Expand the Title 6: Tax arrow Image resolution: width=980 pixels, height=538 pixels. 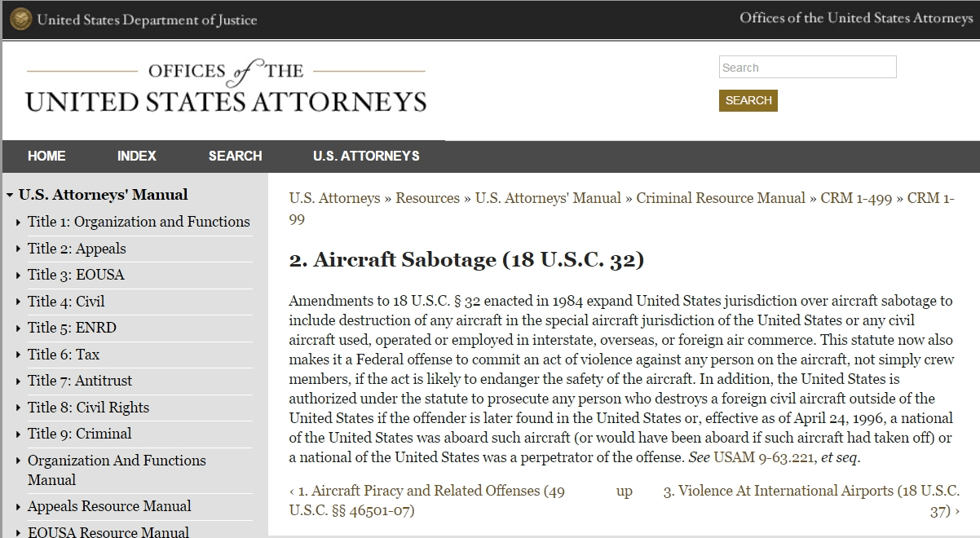point(19,355)
